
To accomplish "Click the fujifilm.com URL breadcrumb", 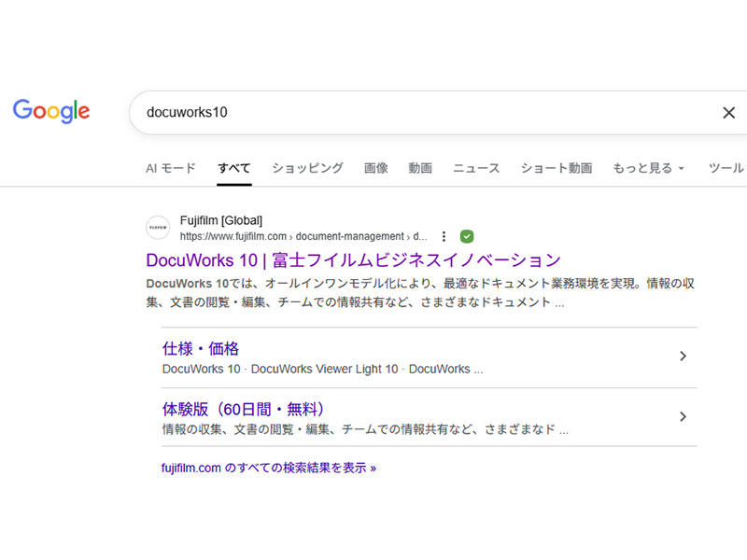I will (303, 236).
